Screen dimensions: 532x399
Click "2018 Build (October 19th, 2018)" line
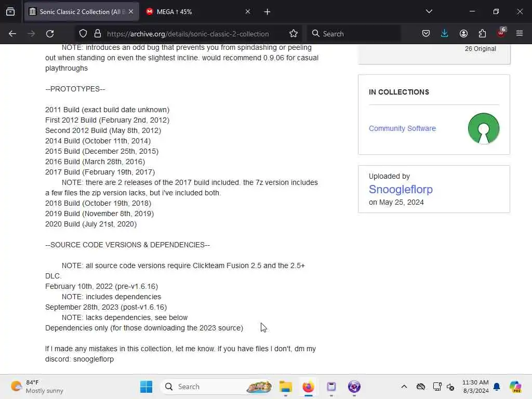coord(98,203)
